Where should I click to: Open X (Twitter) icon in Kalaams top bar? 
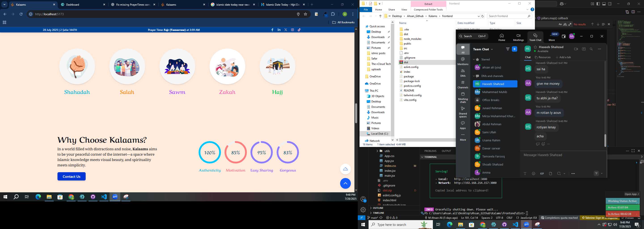pyautogui.click(x=286, y=30)
